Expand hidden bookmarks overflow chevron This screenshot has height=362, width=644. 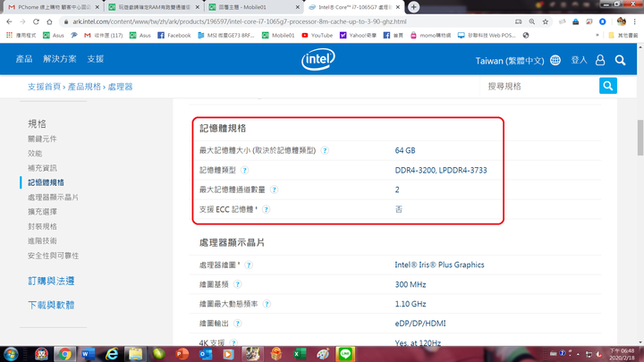point(597,35)
